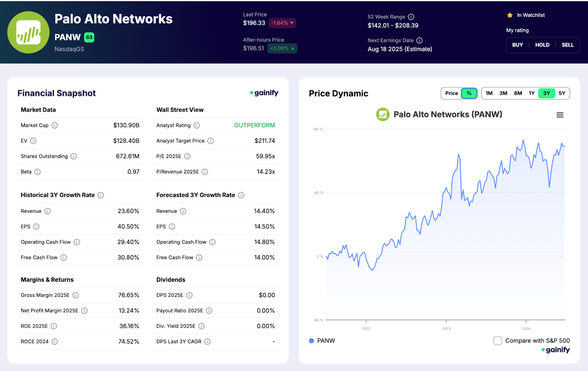Click info icon beside Analyst Target Price
The height and width of the screenshot is (371, 588).
(210, 141)
